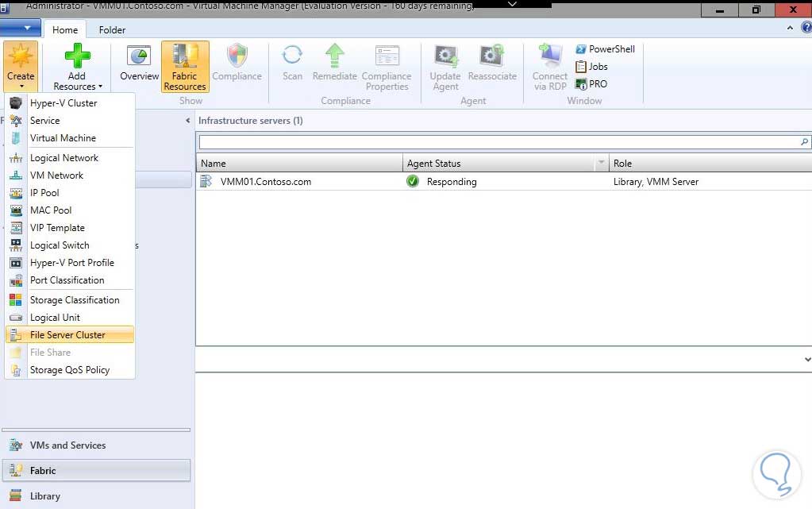Open the Library workspace
Screen dimensions: 812x509
tap(96, 496)
